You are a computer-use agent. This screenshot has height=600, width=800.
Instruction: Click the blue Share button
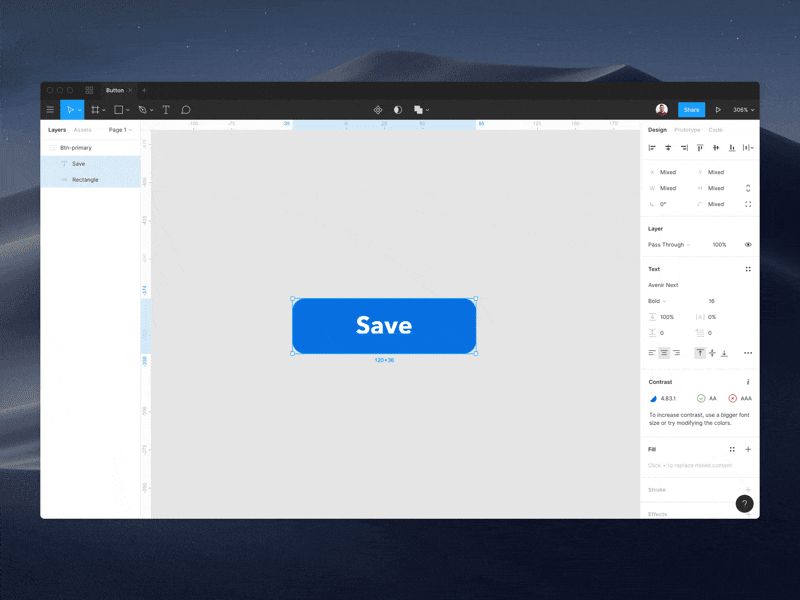click(691, 110)
